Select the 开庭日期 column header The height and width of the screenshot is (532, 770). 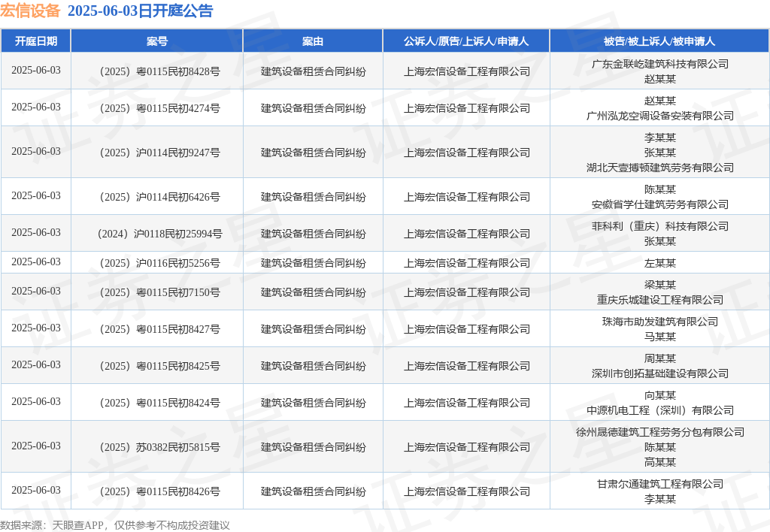click(36, 41)
